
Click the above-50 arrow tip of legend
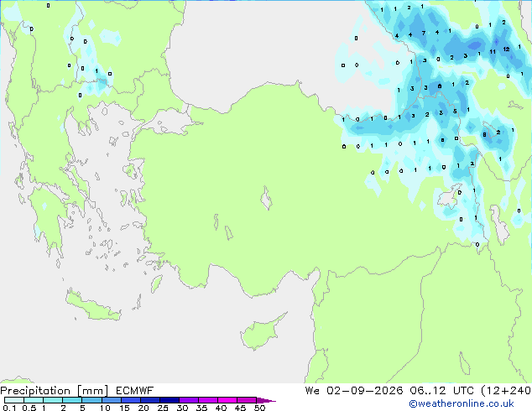pos(266,400)
